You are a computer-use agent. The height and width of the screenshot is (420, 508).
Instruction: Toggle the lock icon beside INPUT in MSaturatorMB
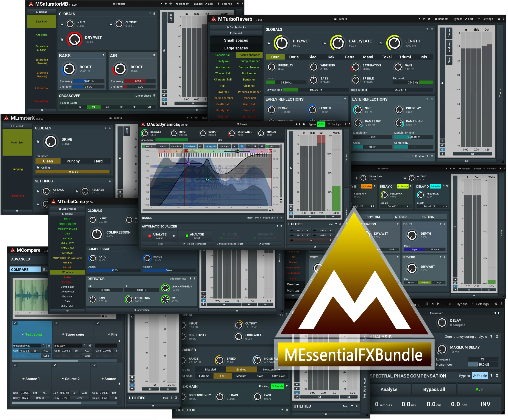click(x=62, y=24)
